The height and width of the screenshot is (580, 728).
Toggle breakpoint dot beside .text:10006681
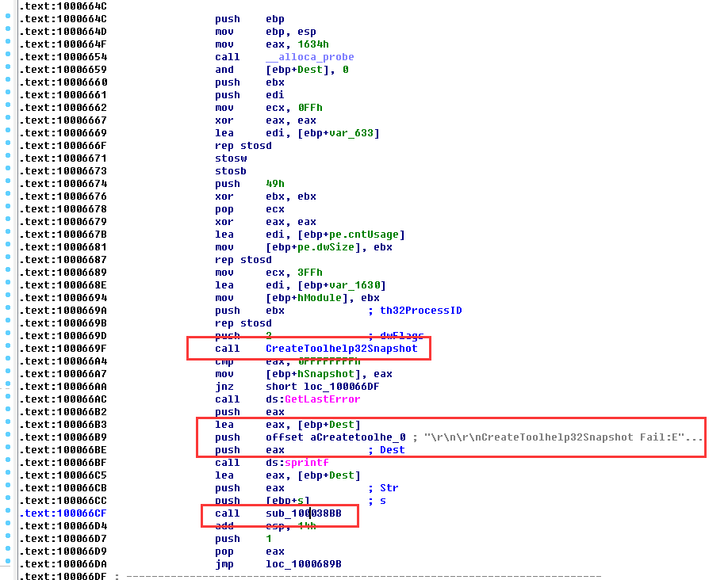click(8, 244)
